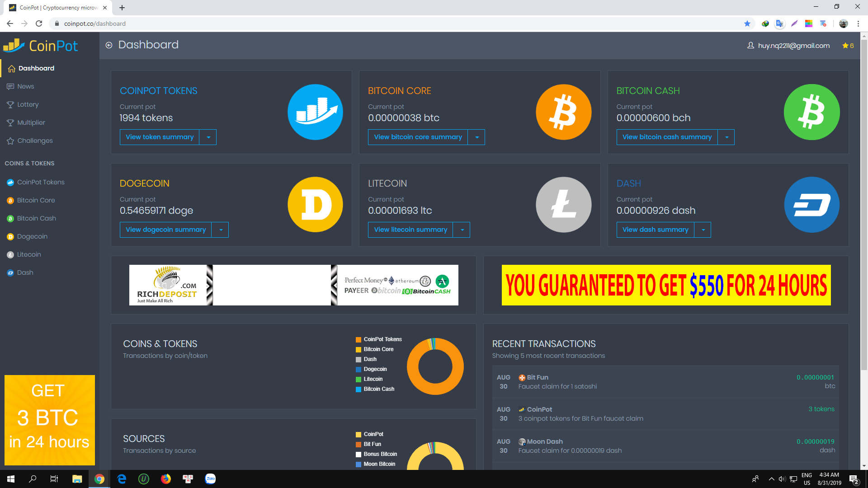Expand the token summary dropdown arrow
Image resolution: width=868 pixels, height=488 pixels.
point(208,137)
